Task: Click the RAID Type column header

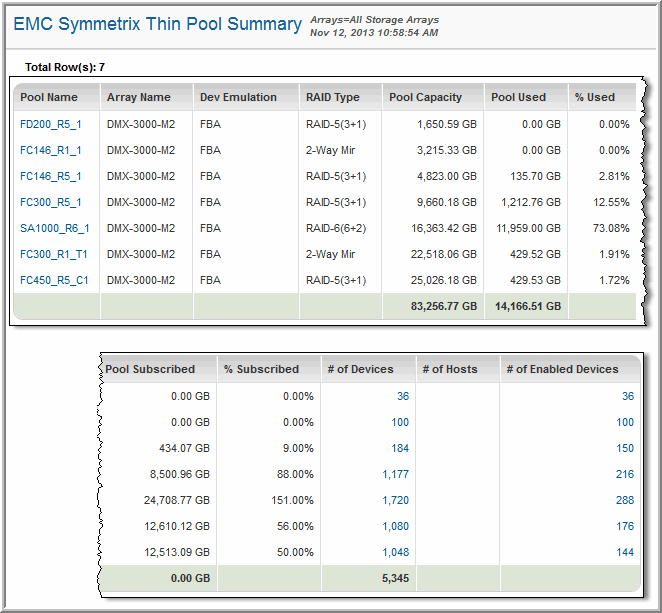Action: click(x=333, y=97)
